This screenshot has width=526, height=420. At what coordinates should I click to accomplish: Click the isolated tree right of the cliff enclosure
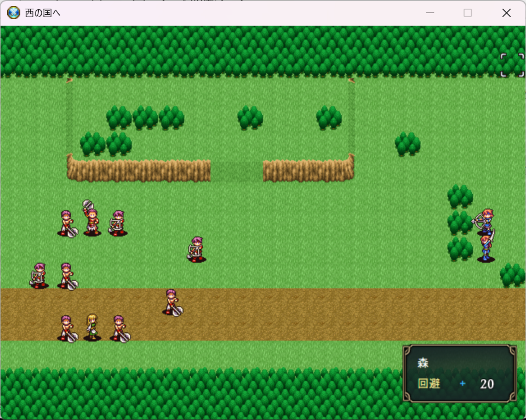(x=407, y=143)
